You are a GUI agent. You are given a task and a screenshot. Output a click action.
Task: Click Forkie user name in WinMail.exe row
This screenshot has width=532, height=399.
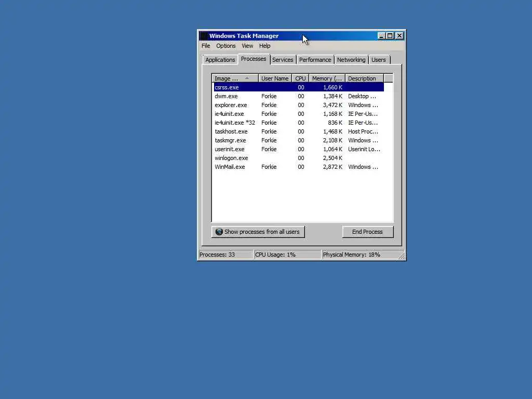pos(269,167)
